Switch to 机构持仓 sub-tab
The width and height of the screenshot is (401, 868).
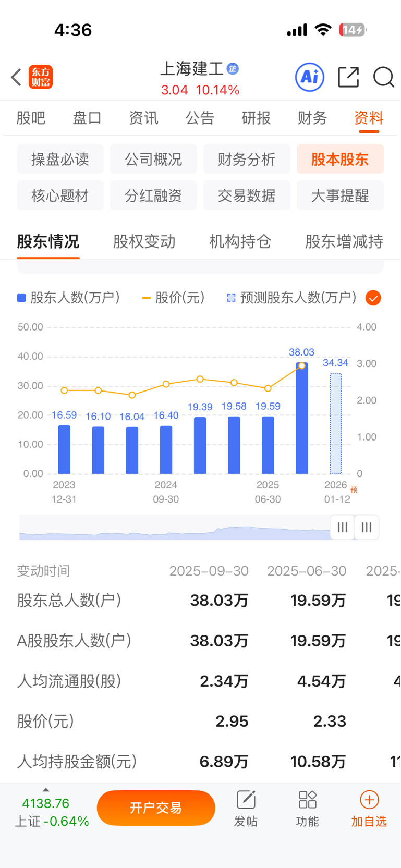tap(240, 241)
